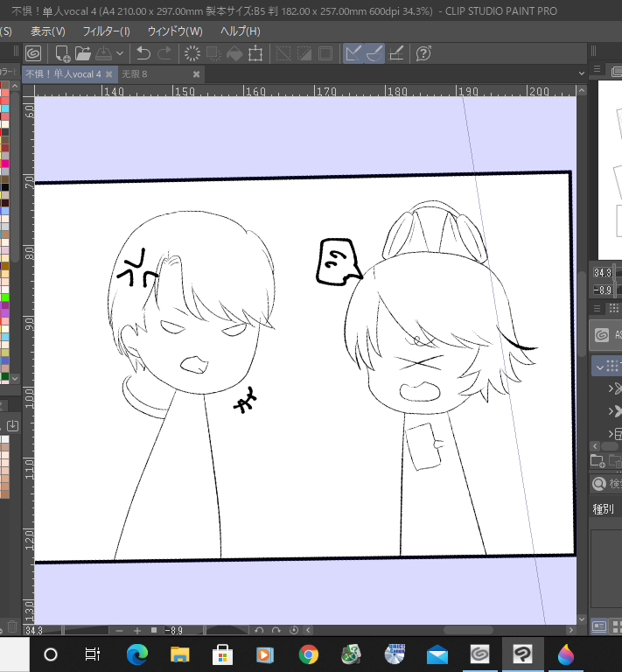Viewport: 622px width, 672px height.
Task: Create a new canvas with New icon
Action: click(62, 53)
